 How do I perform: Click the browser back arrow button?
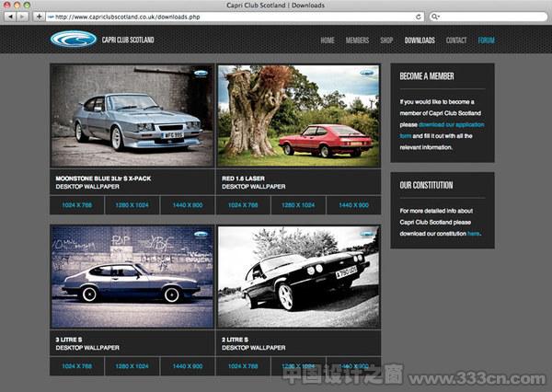pos(10,17)
